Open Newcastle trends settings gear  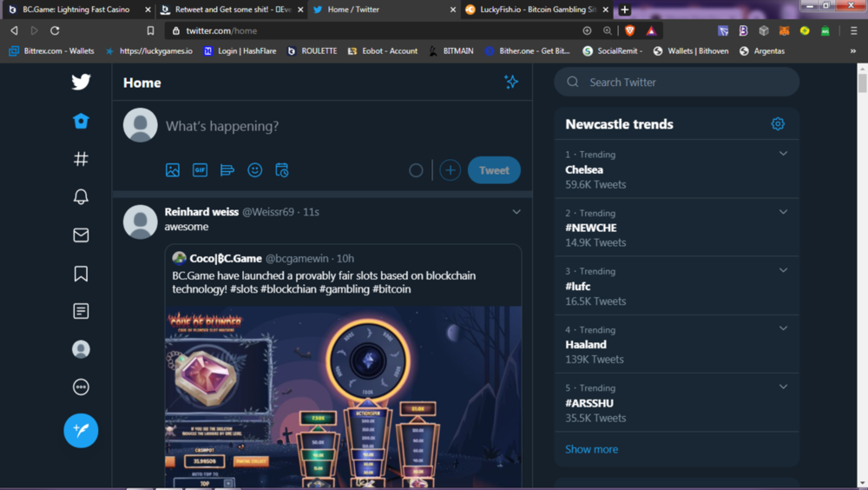point(778,123)
